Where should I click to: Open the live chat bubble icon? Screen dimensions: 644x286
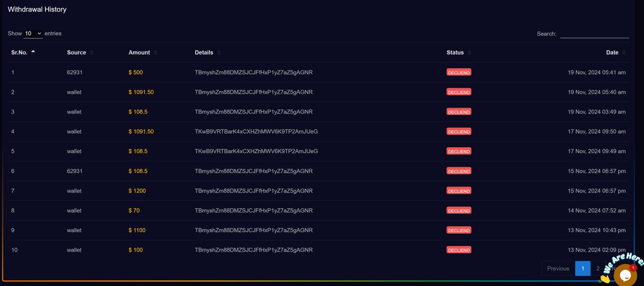(625, 276)
